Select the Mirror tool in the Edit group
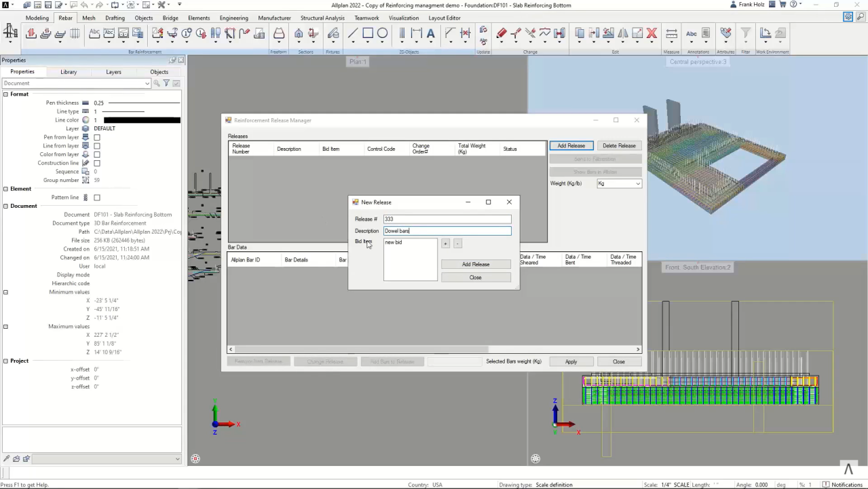Screen dimensions: 868x489 [x=624, y=33]
